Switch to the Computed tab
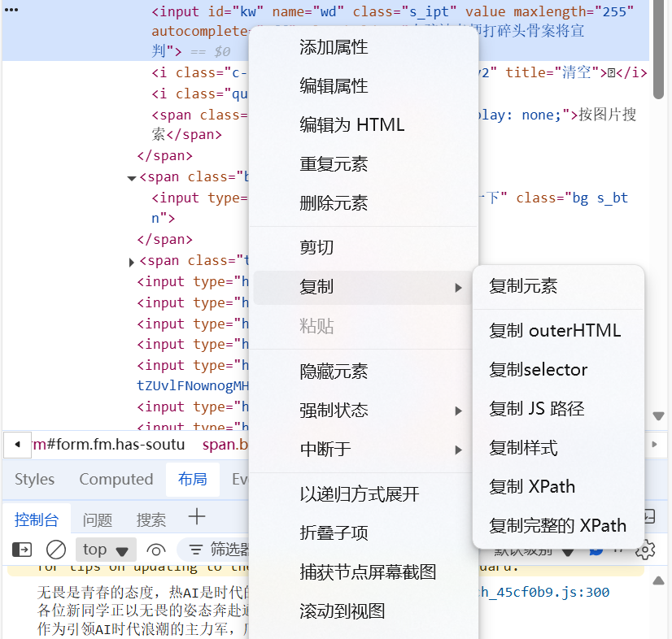The height and width of the screenshot is (639, 672). tap(116, 480)
